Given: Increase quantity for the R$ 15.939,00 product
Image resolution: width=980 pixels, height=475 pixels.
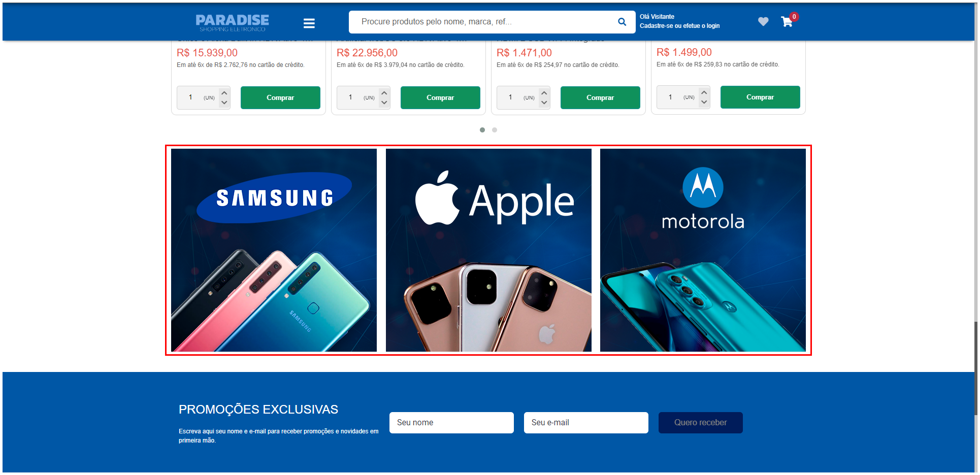Looking at the screenshot, I should pos(224,93).
